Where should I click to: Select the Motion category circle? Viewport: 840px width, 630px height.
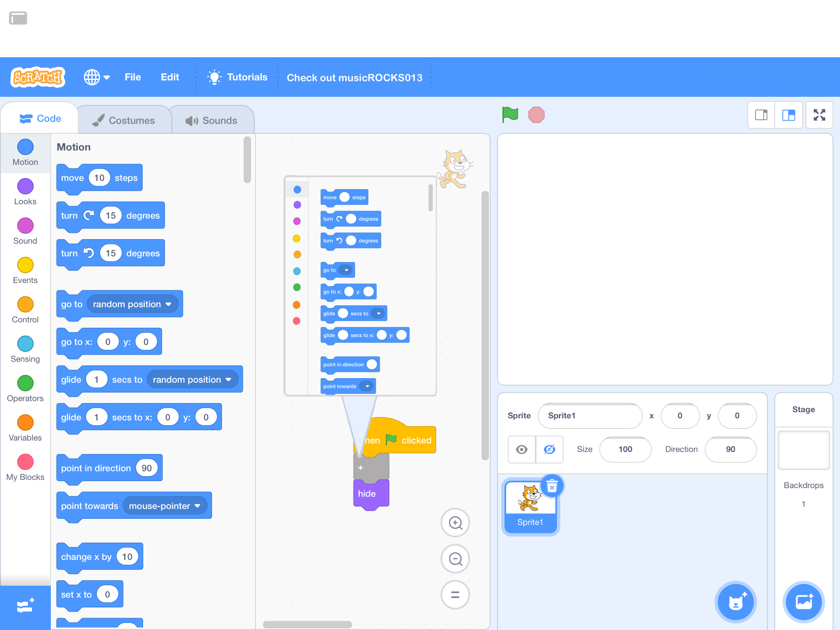coord(25,147)
